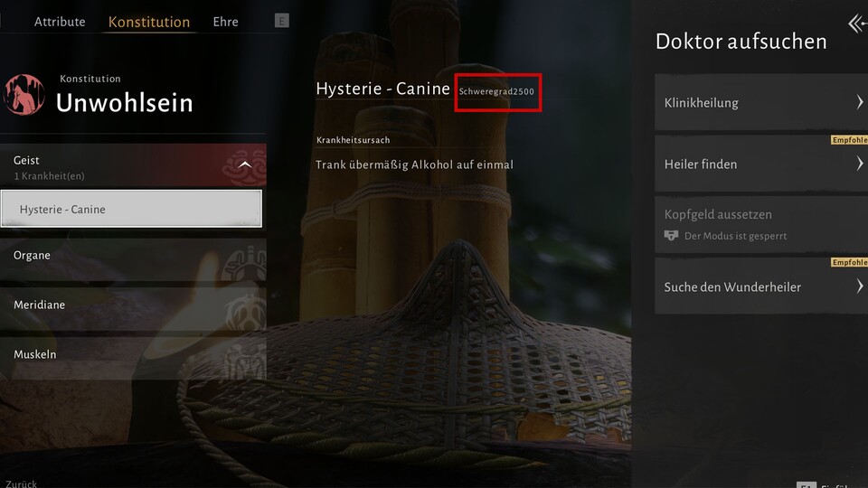Image resolution: width=868 pixels, height=488 pixels.
Task: Click the collapse arrows icon above Doktor aufsuchen
Action: point(856,23)
